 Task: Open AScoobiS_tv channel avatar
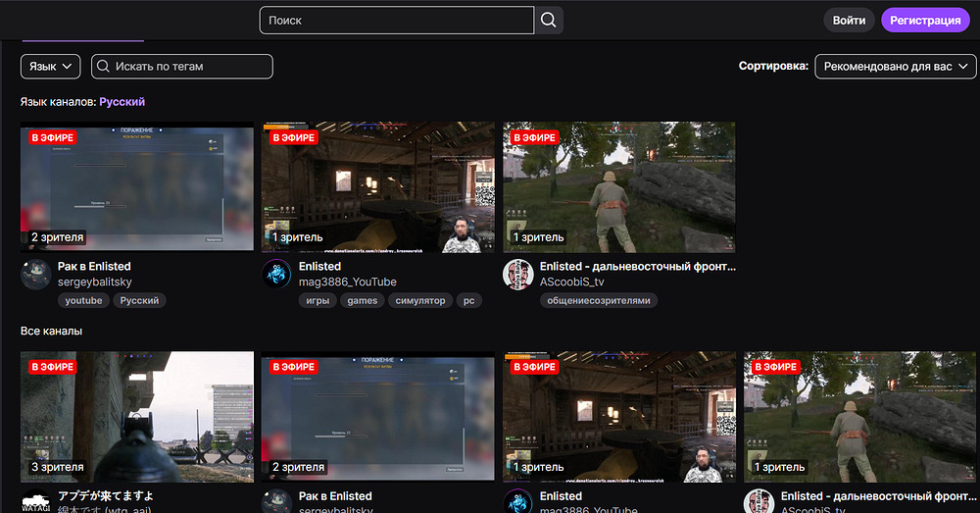click(x=517, y=275)
